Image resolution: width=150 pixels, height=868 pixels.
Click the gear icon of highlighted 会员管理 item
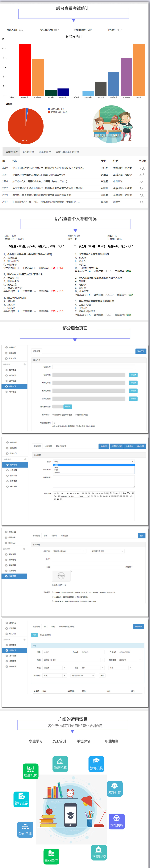(6, 650)
